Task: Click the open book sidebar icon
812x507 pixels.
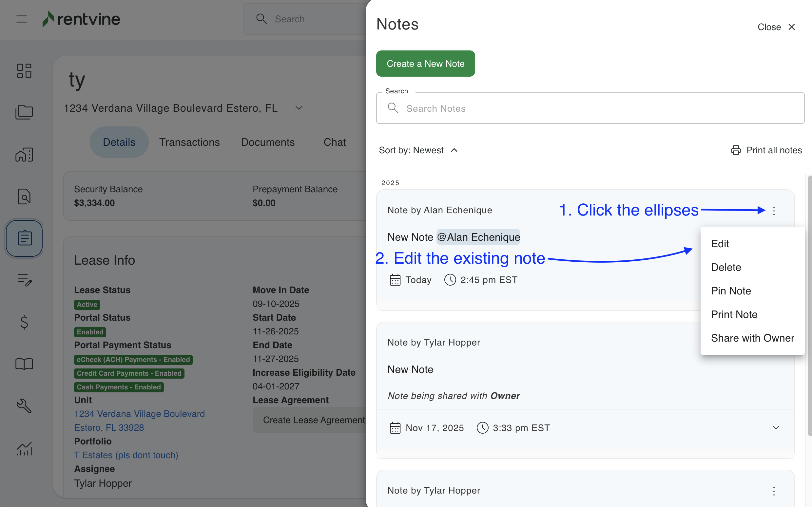Action: [24, 364]
